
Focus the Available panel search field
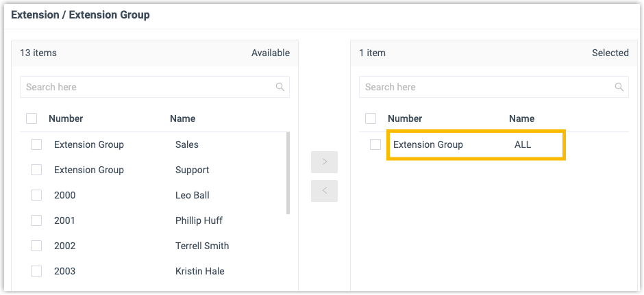coord(147,87)
